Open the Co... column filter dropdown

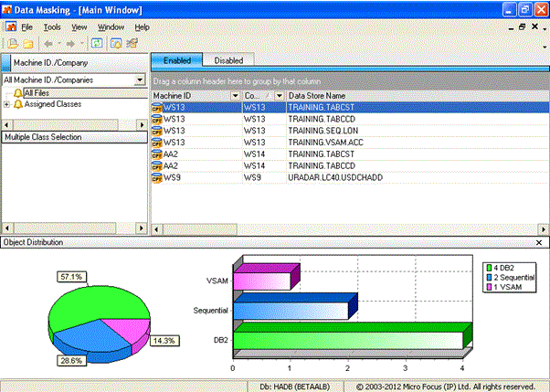279,95
